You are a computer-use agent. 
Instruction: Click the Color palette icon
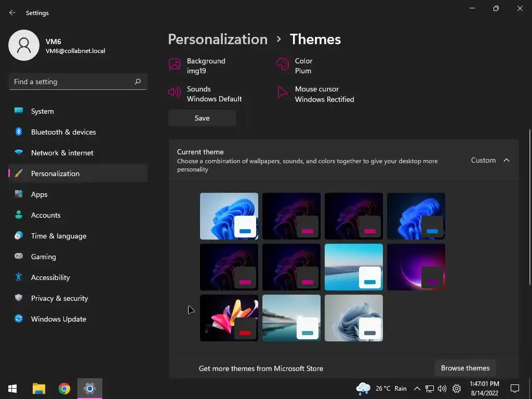coord(282,64)
